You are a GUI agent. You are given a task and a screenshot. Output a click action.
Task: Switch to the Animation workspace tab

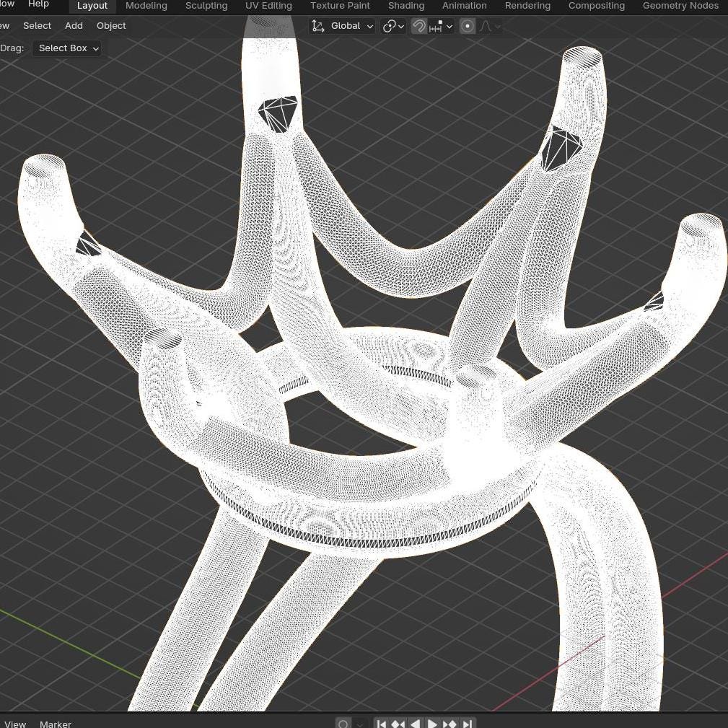[464, 6]
